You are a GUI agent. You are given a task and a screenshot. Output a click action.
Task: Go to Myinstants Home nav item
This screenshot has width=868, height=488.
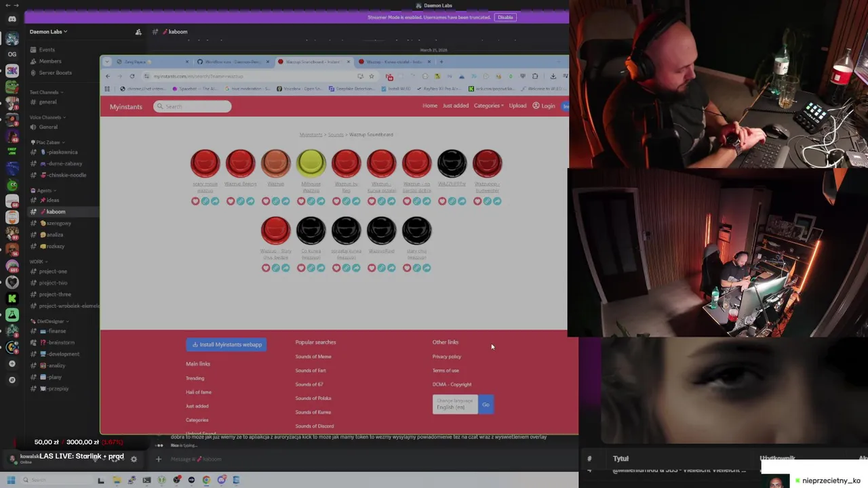430,106
